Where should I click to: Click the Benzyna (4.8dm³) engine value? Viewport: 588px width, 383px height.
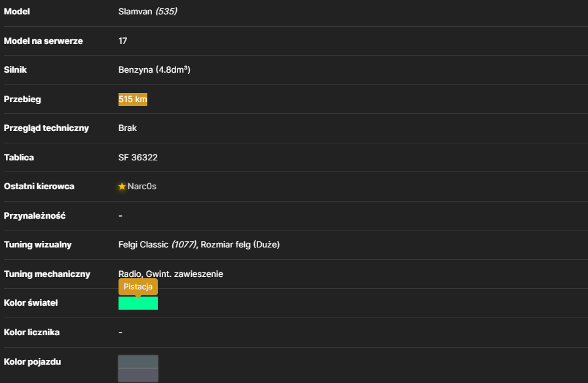(x=155, y=70)
